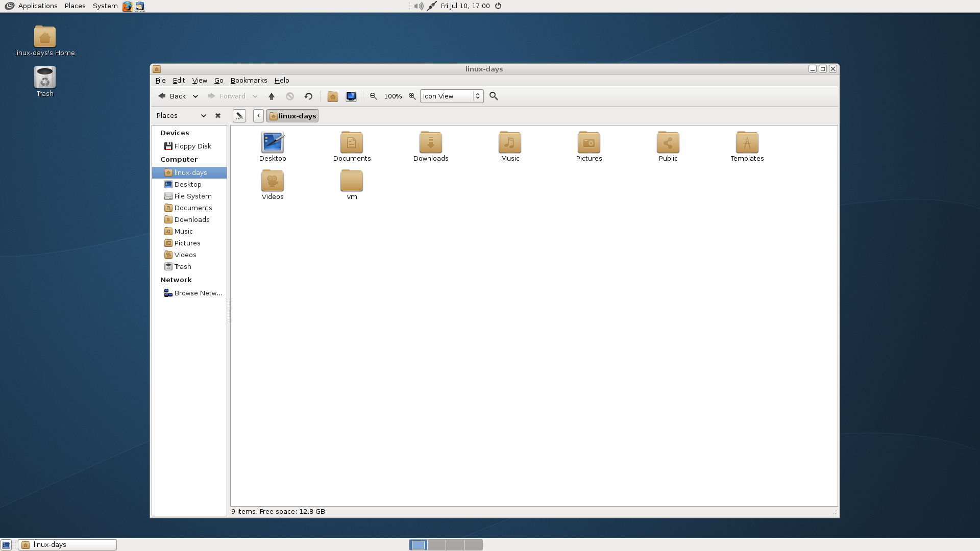Launch Firefox from the top panel
This screenshot has width=980, height=551.
(x=128, y=6)
